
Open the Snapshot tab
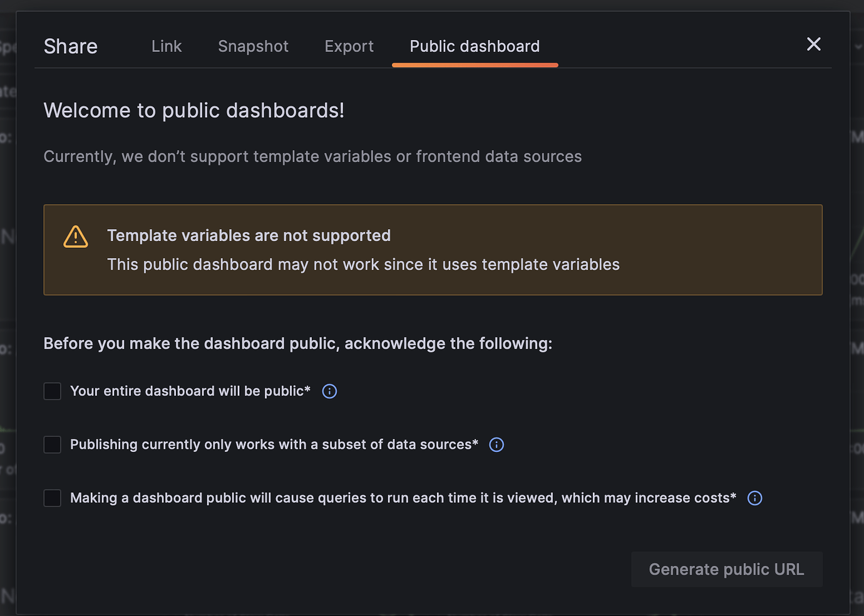pyautogui.click(x=253, y=46)
